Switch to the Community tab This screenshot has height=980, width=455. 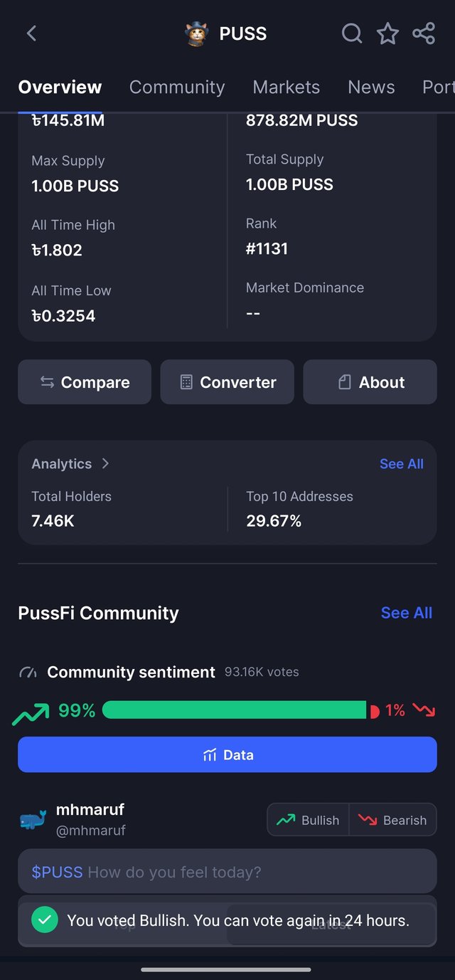(x=177, y=87)
